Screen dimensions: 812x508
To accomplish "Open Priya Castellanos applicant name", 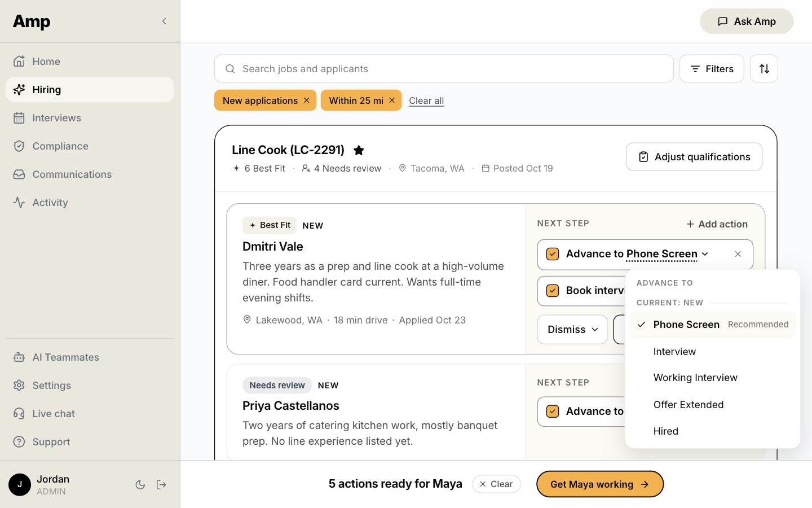I will (291, 406).
